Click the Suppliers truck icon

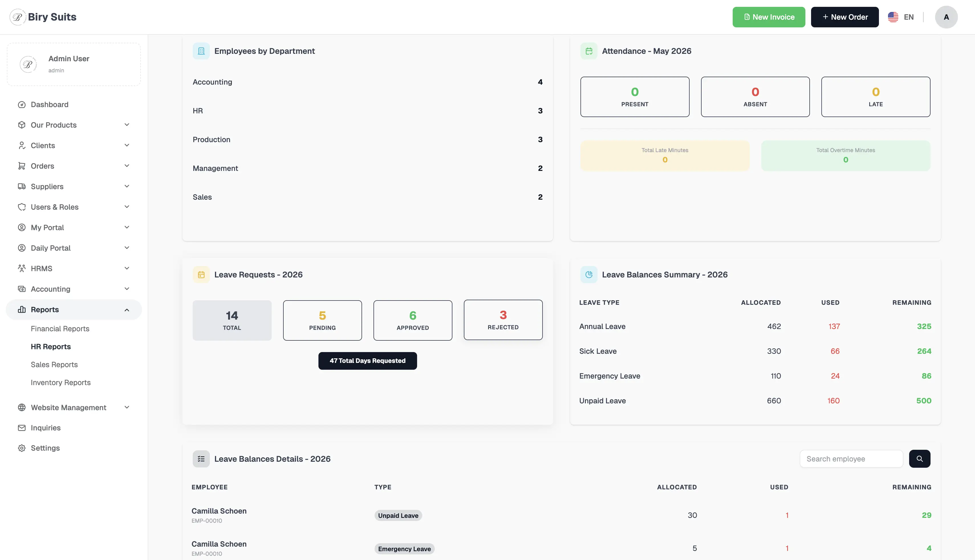pos(22,187)
